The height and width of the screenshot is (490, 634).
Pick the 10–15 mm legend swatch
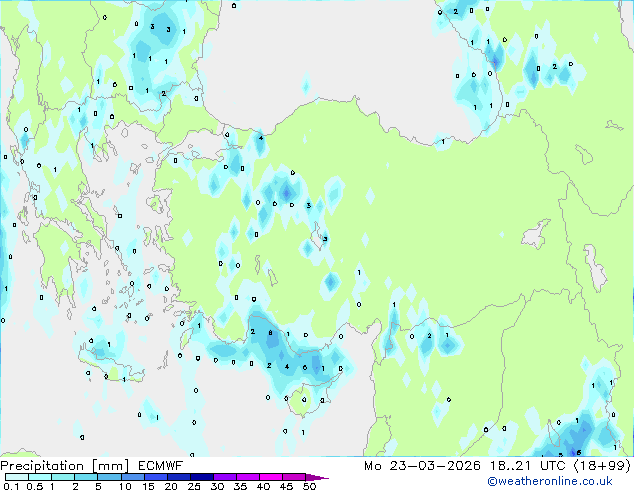point(133,477)
